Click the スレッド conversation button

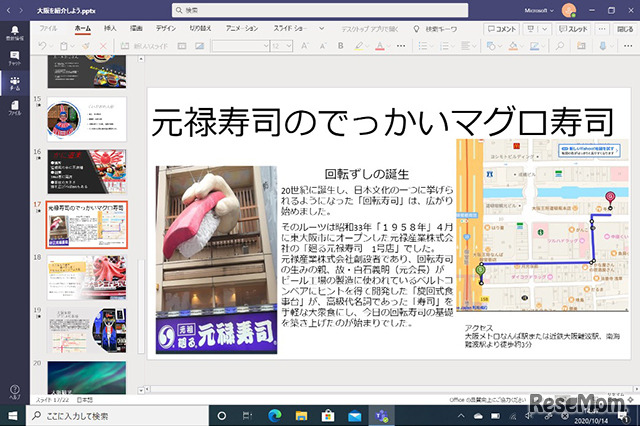point(573,29)
